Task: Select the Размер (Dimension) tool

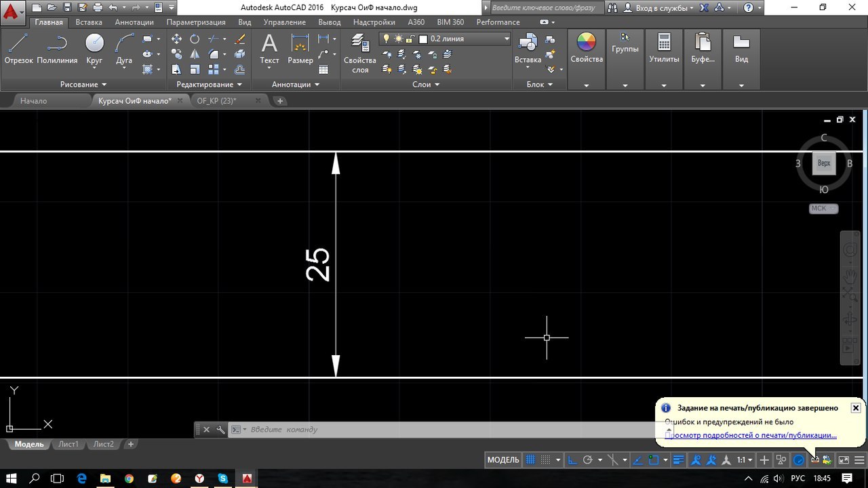Action: click(x=300, y=49)
